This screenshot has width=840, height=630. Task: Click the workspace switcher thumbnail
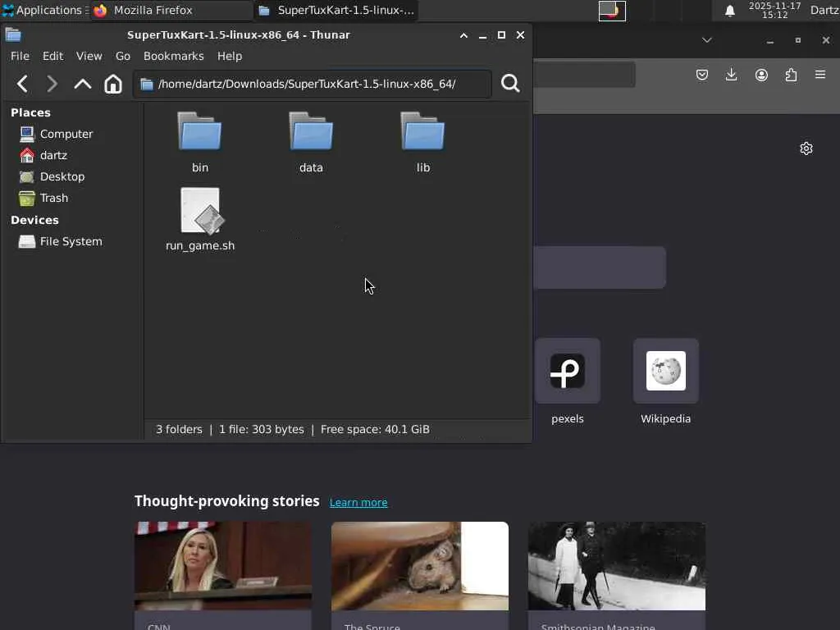[x=612, y=11]
